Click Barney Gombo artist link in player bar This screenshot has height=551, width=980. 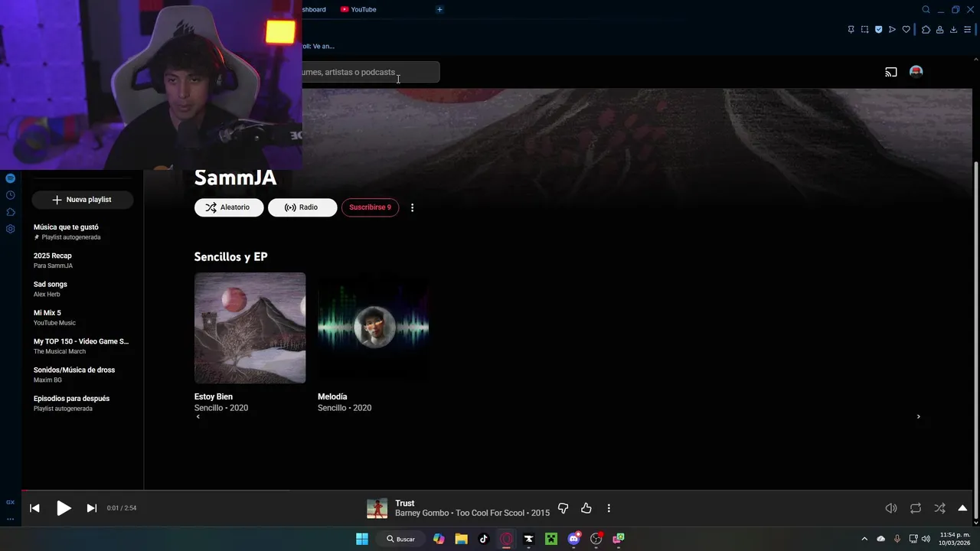[422, 514]
